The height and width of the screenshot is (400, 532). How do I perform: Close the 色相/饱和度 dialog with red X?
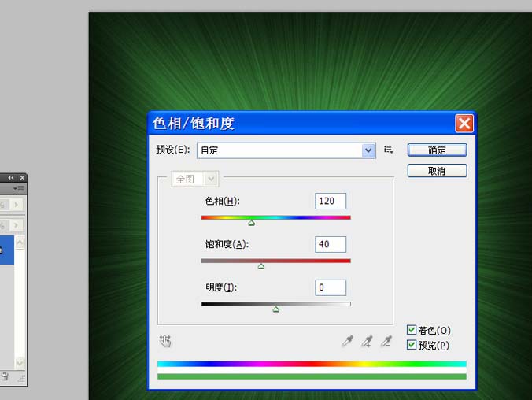(464, 124)
